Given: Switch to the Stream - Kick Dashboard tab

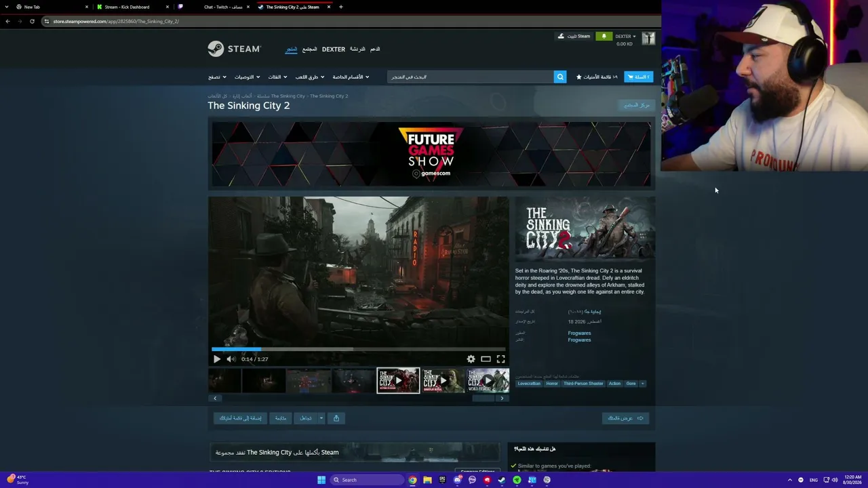Looking at the screenshot, I should click(132, 7).
